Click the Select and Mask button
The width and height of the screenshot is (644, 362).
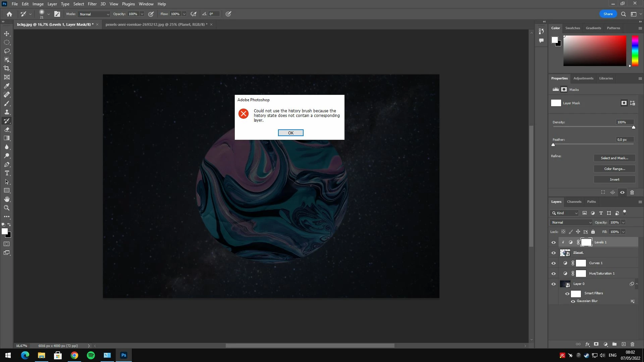[x=614, y=158]
